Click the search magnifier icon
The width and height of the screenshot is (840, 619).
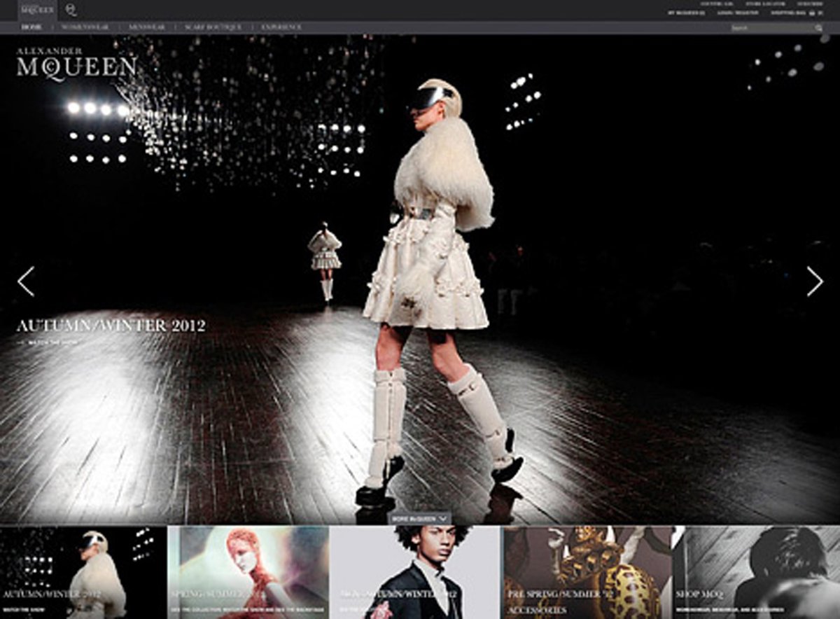point(818,28)
